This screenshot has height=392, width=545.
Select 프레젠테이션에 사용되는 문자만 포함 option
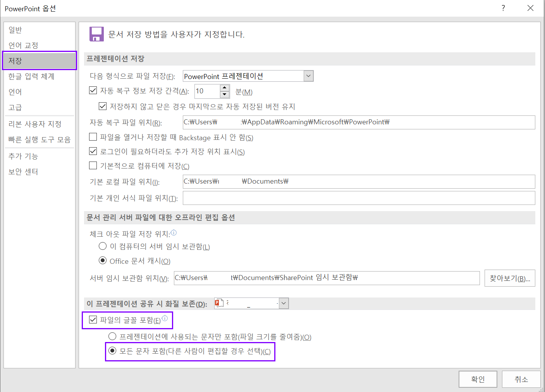point(112,336)
